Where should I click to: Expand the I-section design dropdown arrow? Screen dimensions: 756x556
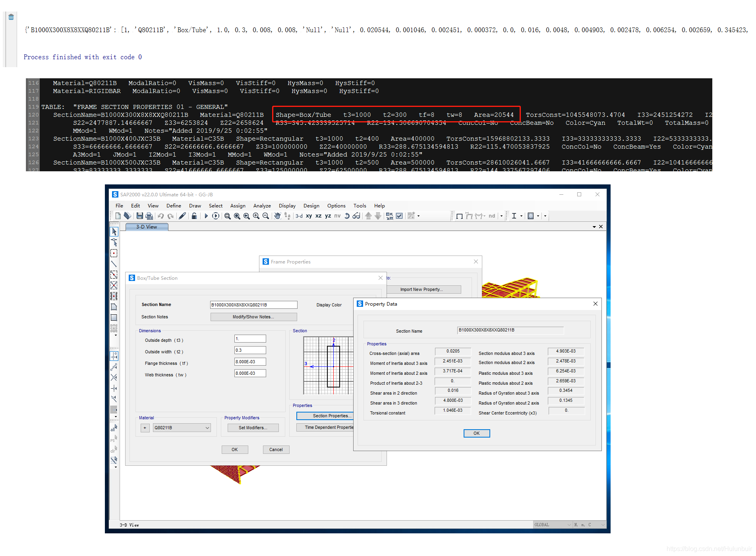tap(521, 216)
